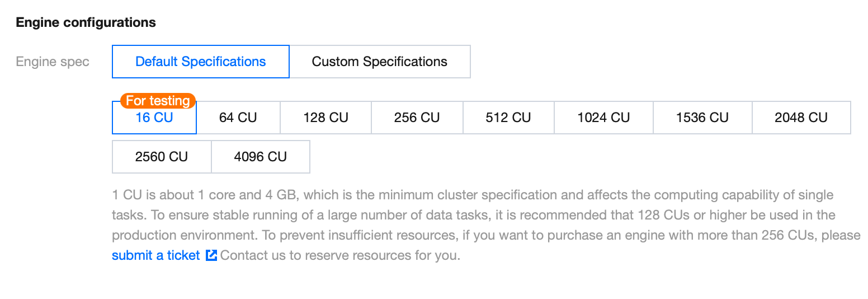
Task: Click the Engine configurations heading
Action: (x=86, y=22)
